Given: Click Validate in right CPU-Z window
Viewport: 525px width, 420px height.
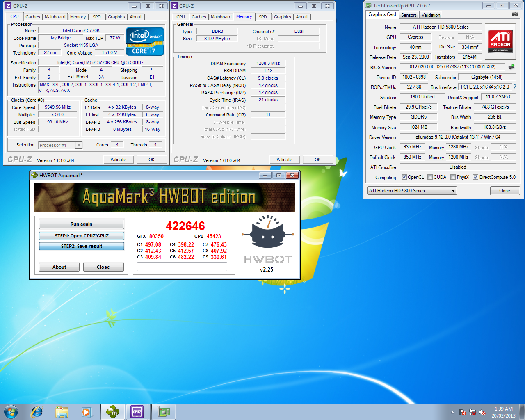Looking at the screenshot, I should (x=284, y=160).
